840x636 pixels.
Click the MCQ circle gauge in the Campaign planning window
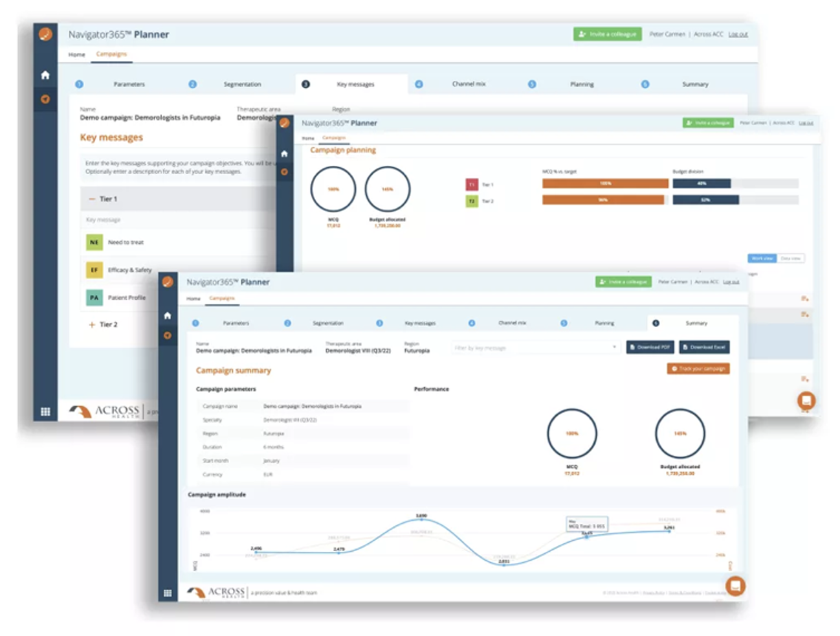(333, 189)
